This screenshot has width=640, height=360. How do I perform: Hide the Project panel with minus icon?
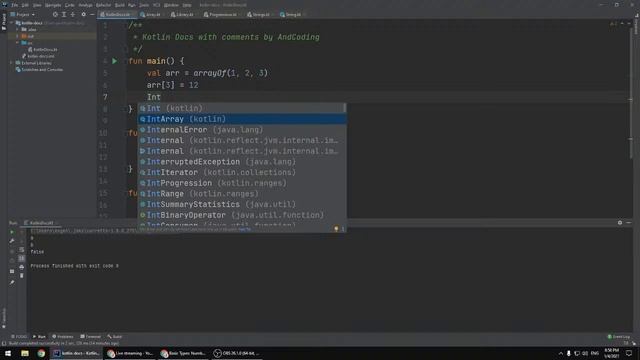coord(92,14)
